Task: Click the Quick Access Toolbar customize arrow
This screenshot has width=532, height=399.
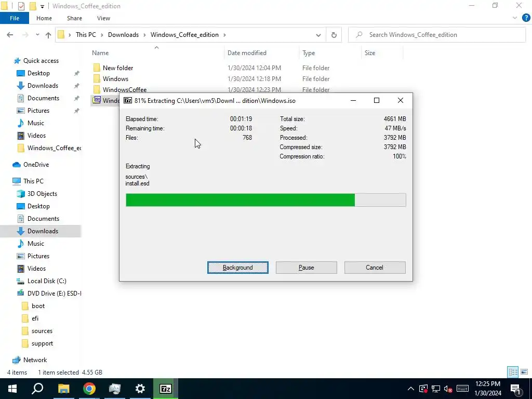Action: coord(42,6)
